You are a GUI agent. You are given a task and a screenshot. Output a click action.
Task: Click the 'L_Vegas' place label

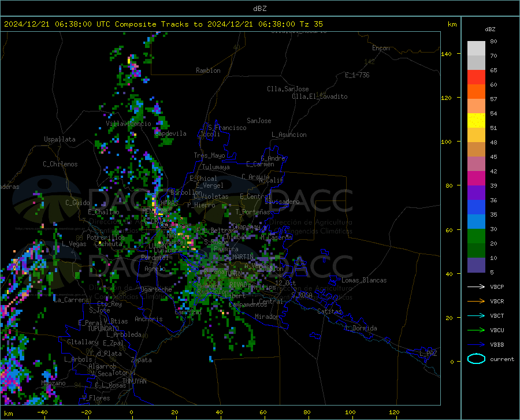click(74, 244)
